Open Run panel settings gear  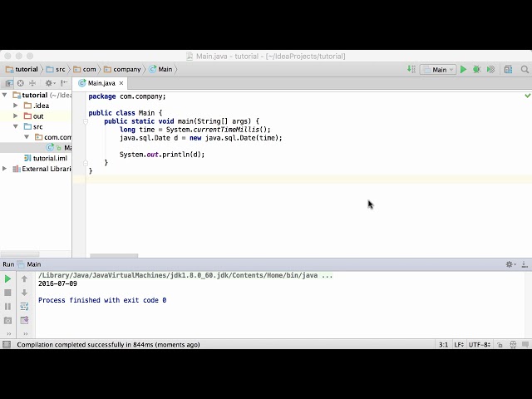(510, 264)
